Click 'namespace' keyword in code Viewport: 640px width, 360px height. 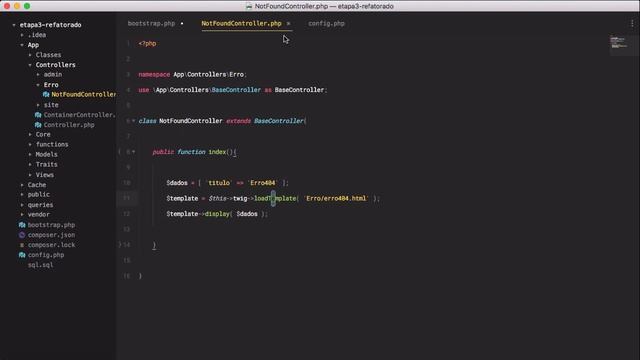(154, 75)
